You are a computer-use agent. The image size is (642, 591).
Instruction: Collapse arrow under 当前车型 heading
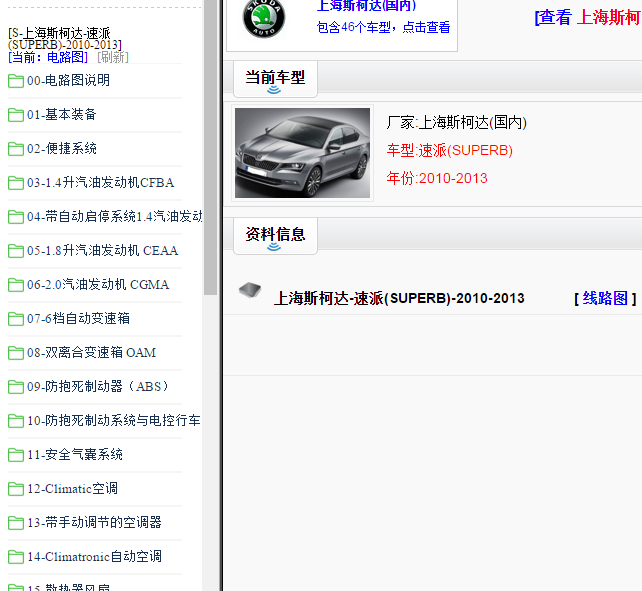coord(274,90)
